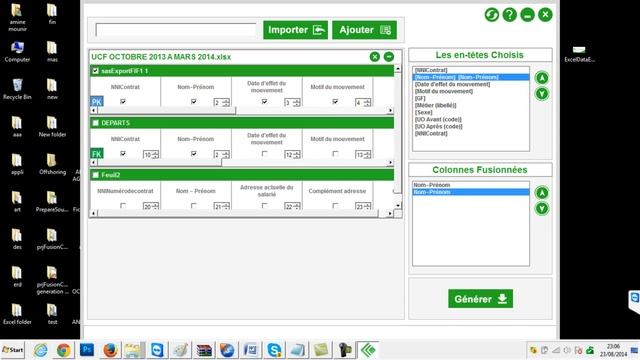Check Date d'effet checkbox in DEPARTS sheet
This screenshot has height=360, width=640.
264,154
